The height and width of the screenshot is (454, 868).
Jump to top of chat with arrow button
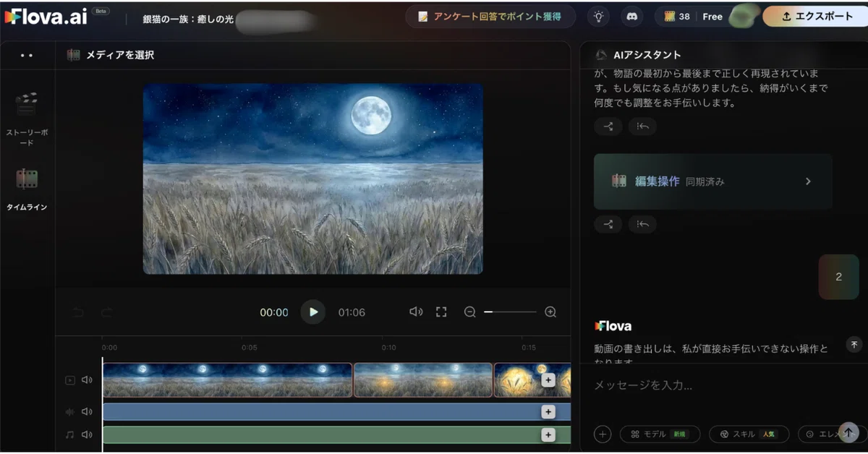tap(854, 344)
